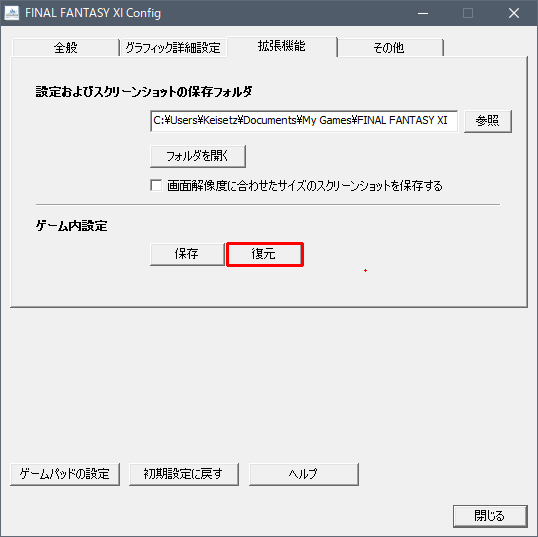
Task: Enable screenshot size matching resolution checkbox
Action: tap(156, 186)
